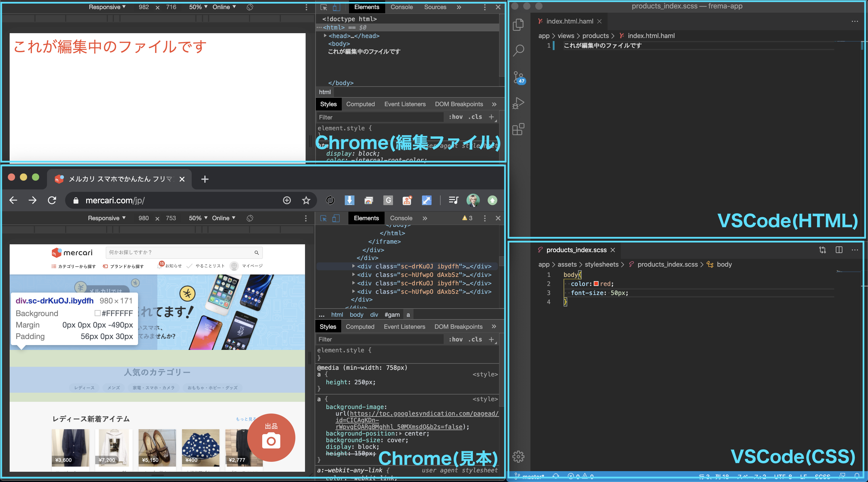Bookmark mercari page with star icon
868x482 pixels.
tap(306, 200)
